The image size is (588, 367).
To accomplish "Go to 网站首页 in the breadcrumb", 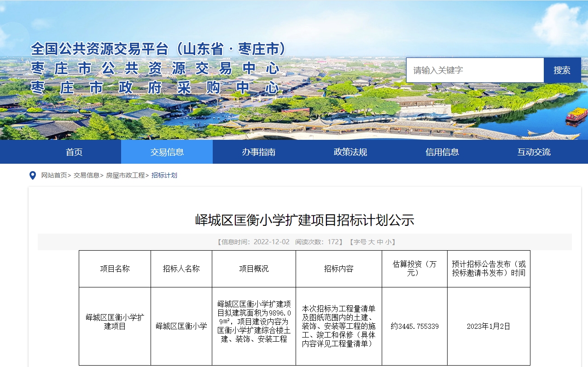I will pos(54,175).
